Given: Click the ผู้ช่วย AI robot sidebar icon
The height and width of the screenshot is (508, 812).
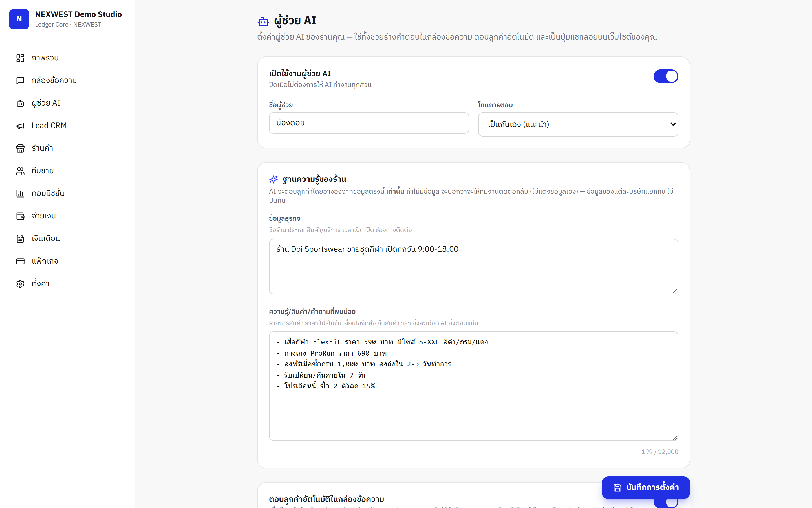Looking at the screenshot, I should (20, 103).
